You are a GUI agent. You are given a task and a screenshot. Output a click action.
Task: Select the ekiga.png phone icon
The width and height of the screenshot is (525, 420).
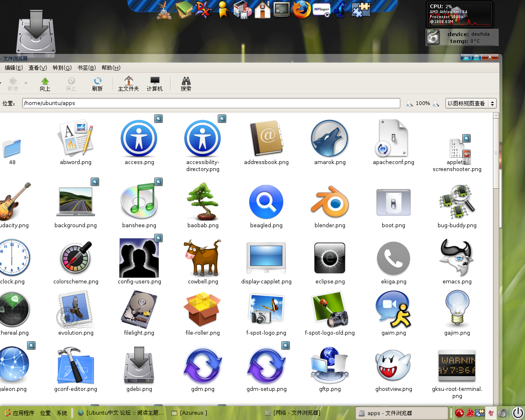click(x=393, y=258)
